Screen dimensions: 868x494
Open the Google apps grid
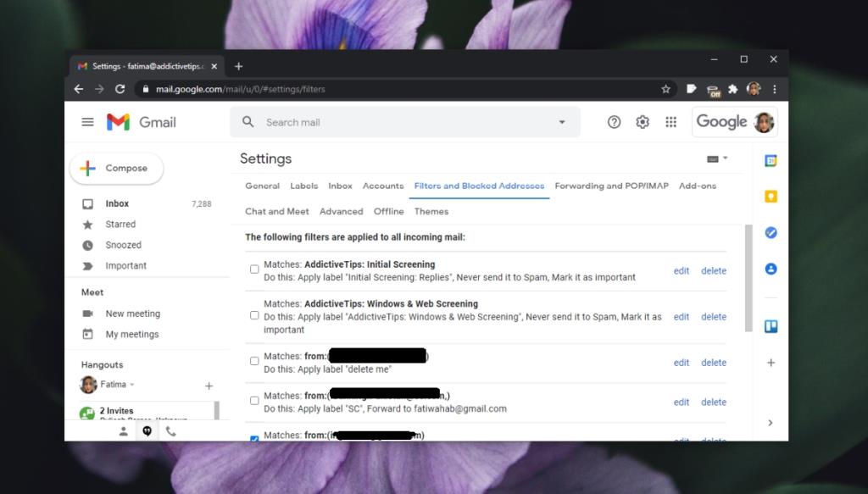click(x=670, y=121)
